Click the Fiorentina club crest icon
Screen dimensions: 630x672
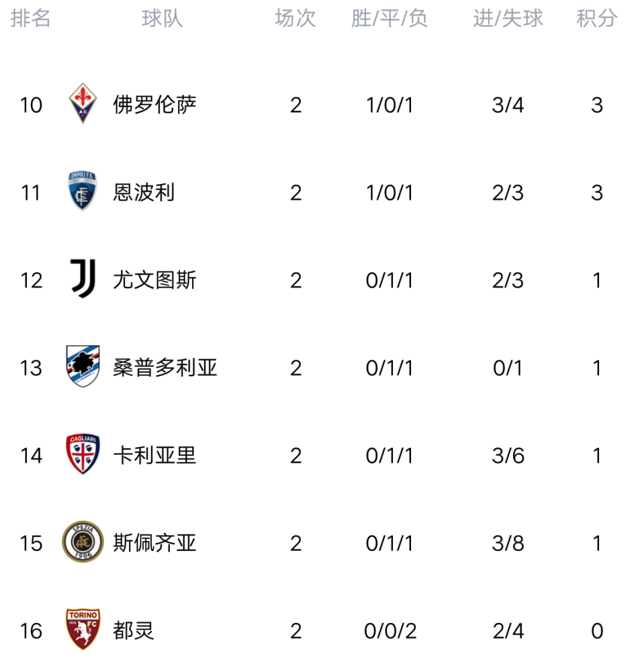83,104
